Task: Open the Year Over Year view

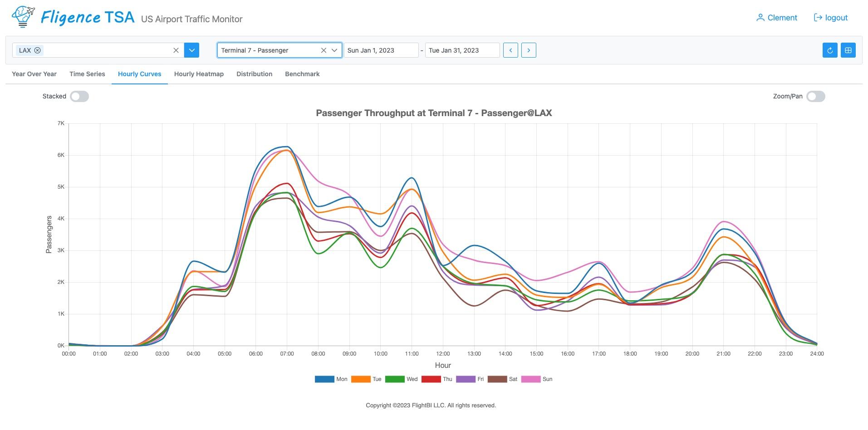Action: (x=34, y=73)
